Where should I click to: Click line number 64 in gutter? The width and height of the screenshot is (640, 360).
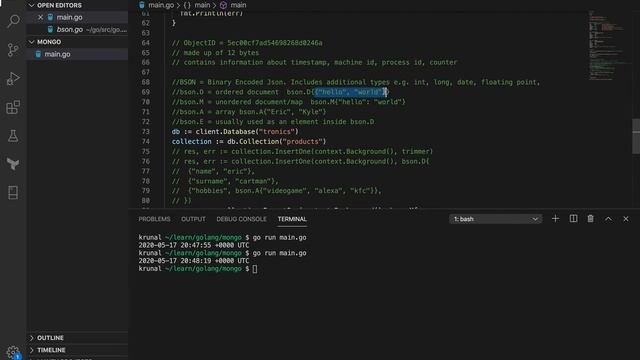tap(146, 43)
